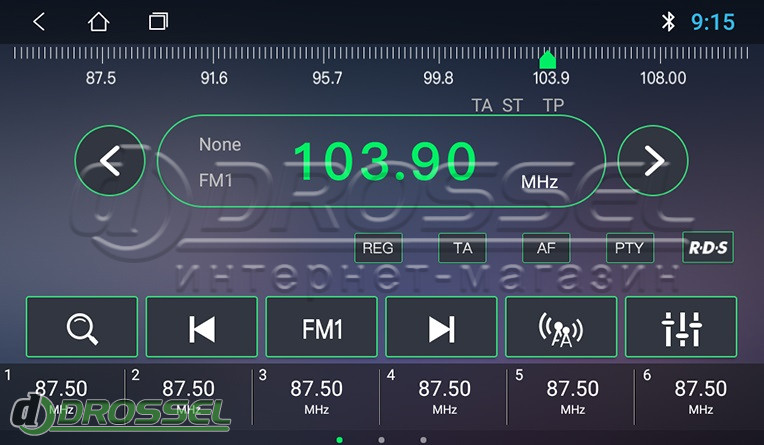Toggle the REG regional mode

[377, 247]
